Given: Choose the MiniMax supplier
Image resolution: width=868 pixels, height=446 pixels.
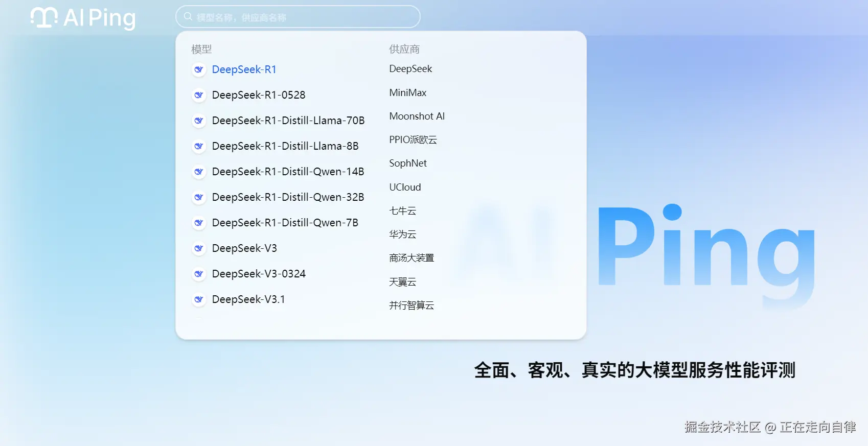Looking at the screenshot, I should click(408, 92).
